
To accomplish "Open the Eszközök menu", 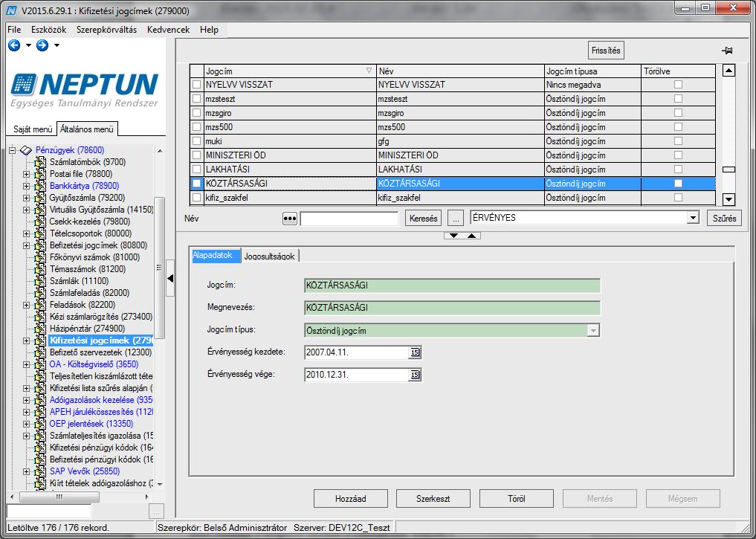I will click(49, 30).
